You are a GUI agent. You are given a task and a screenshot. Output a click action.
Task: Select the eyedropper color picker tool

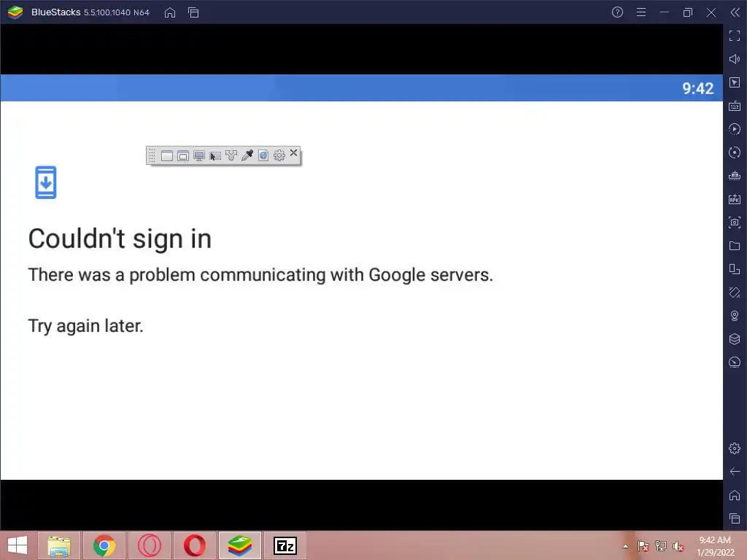tap(247, 155)
